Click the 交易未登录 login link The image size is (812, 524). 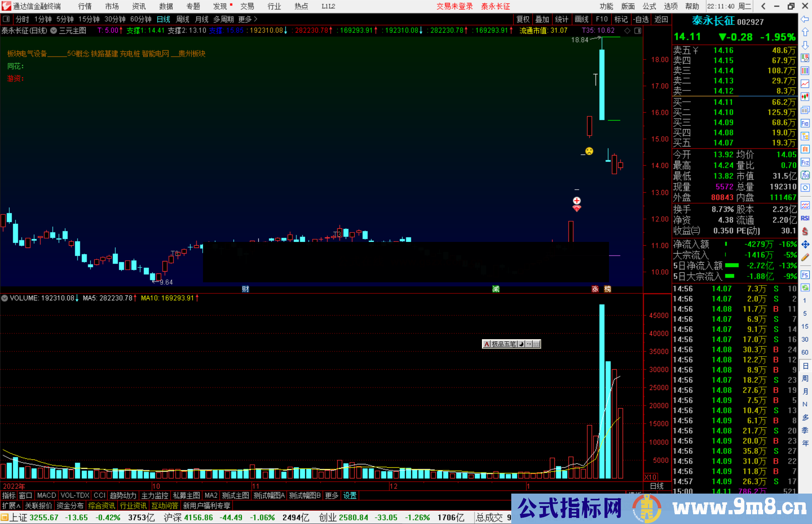click(454, 6)
